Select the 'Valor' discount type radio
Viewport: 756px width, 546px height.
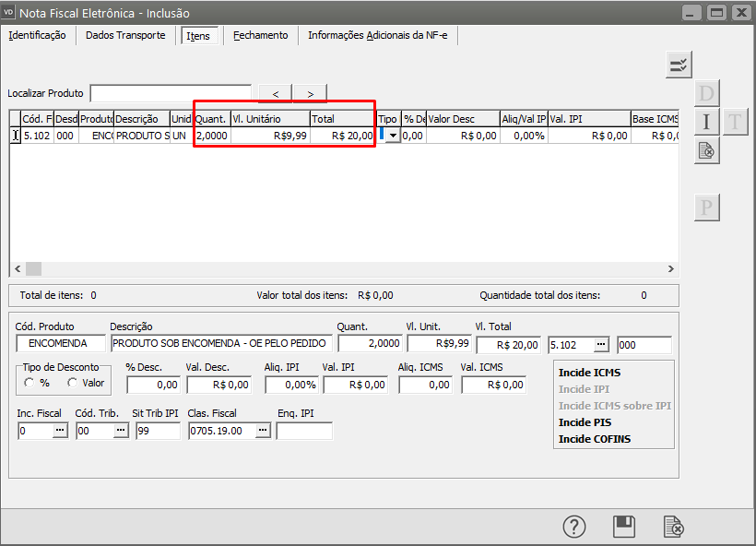pos(73,383)
